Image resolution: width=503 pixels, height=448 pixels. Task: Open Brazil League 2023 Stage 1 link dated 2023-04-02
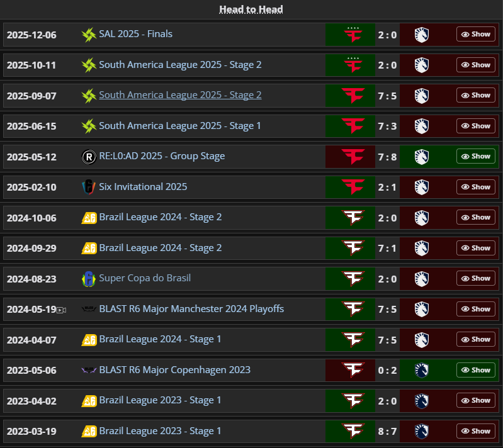tap(160, 400)
